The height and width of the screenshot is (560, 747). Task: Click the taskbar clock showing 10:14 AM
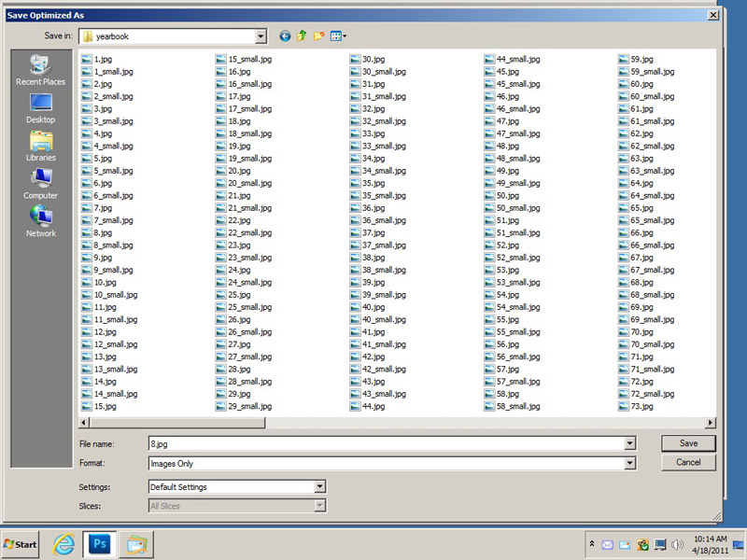tap(710, 545)
